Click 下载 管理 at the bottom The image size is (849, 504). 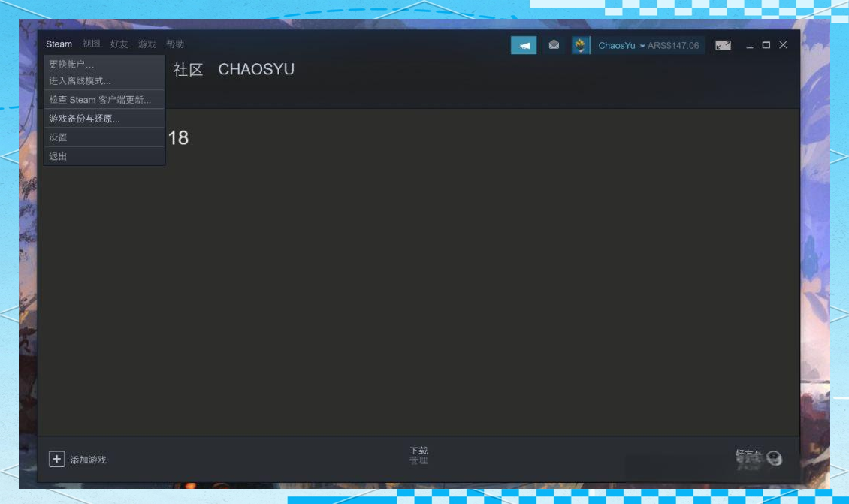[418, 455]
